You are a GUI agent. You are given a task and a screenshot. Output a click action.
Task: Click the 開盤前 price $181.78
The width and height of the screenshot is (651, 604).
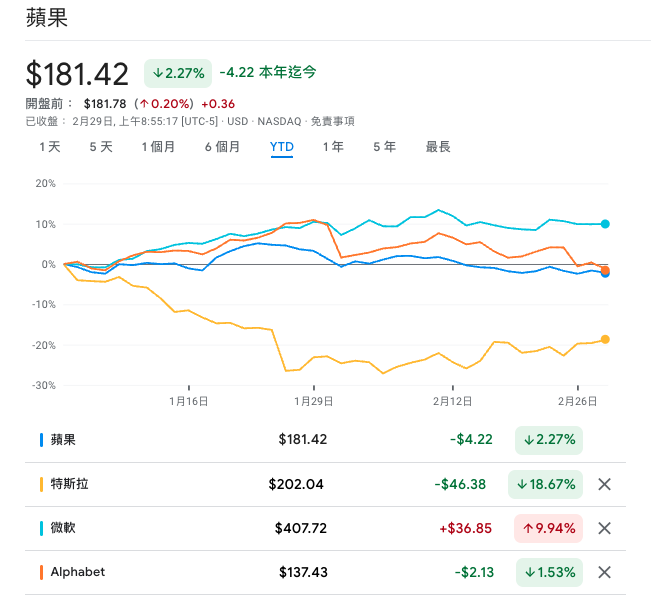[105, 104]
